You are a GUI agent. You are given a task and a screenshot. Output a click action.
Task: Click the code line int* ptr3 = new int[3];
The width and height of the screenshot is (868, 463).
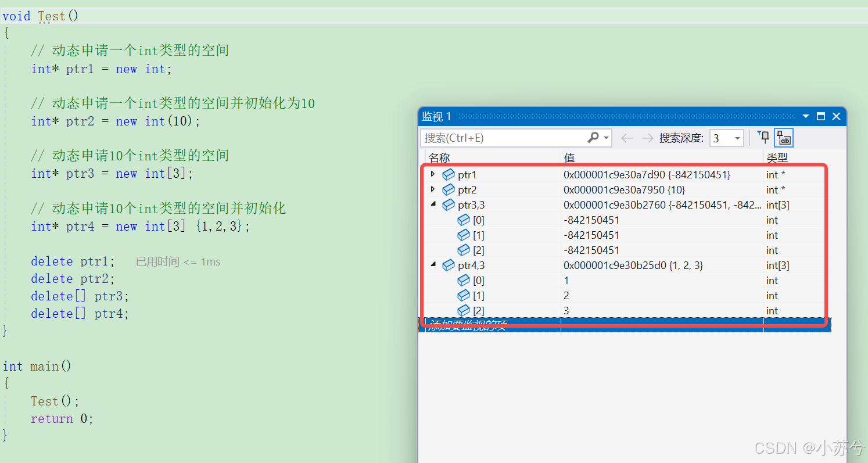click(x=112, y=174)
